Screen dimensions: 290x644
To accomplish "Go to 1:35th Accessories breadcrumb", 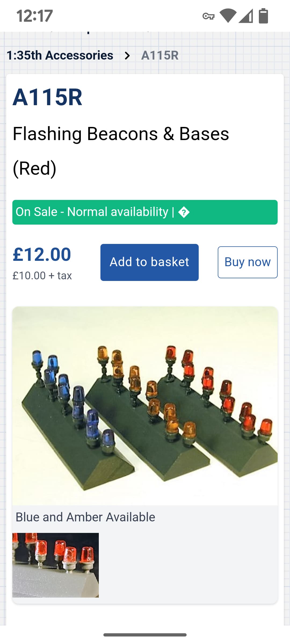I will point(60,55).
